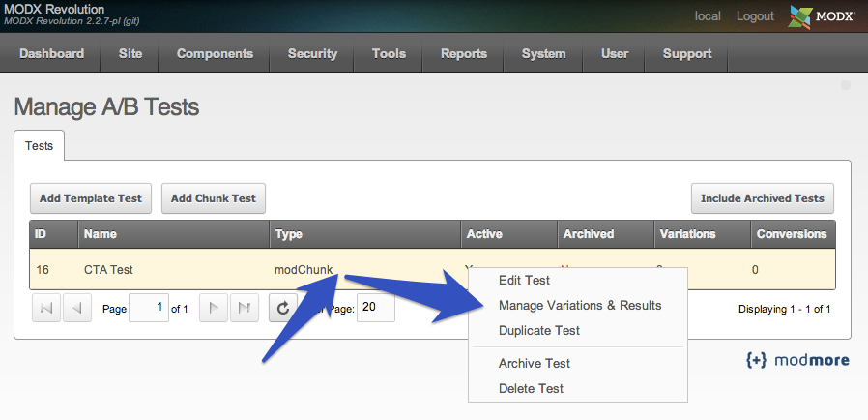
Task: Sort by the Variations column header
Action: pyautogui.click(x=702, y=234)
